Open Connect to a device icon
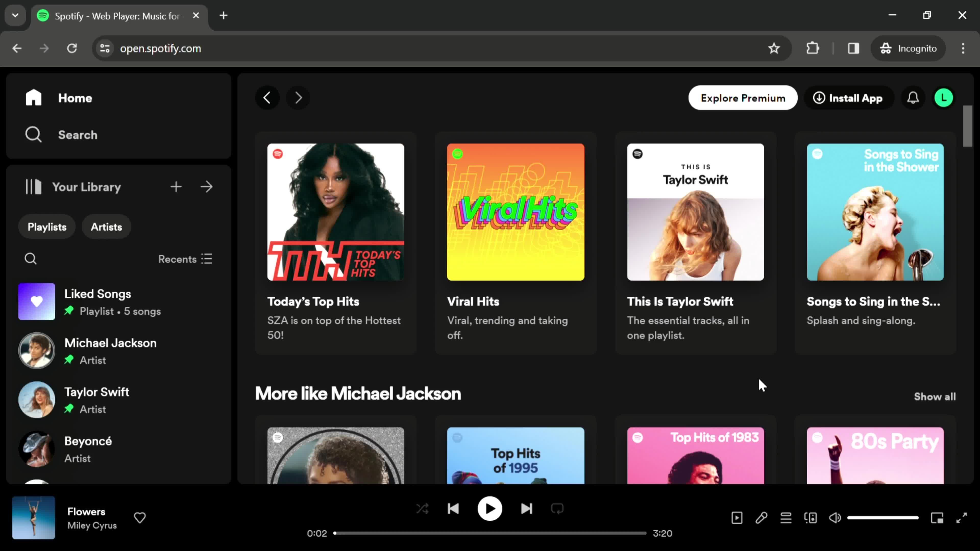Viewport: 980px width, 551px height. point(810,518)
